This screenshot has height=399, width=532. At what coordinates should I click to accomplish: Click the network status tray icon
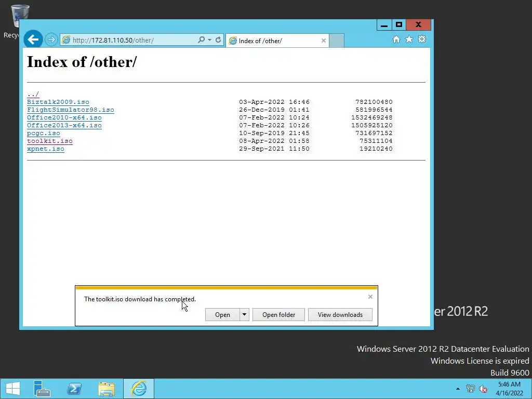[471, 389]
